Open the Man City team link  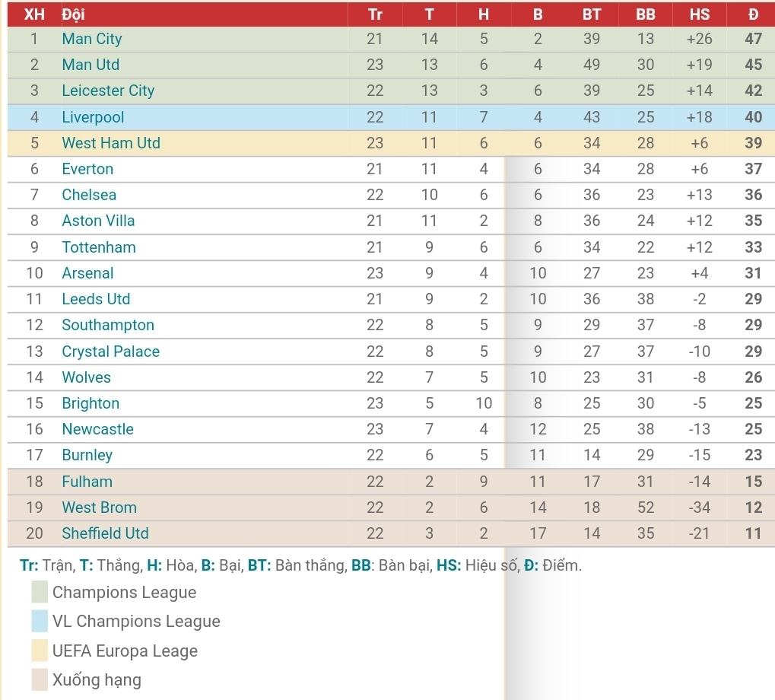coord(92,39)
